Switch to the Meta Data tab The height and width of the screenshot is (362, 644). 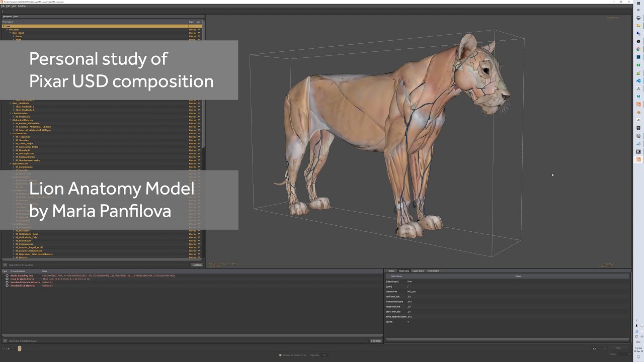pos(404,271)
